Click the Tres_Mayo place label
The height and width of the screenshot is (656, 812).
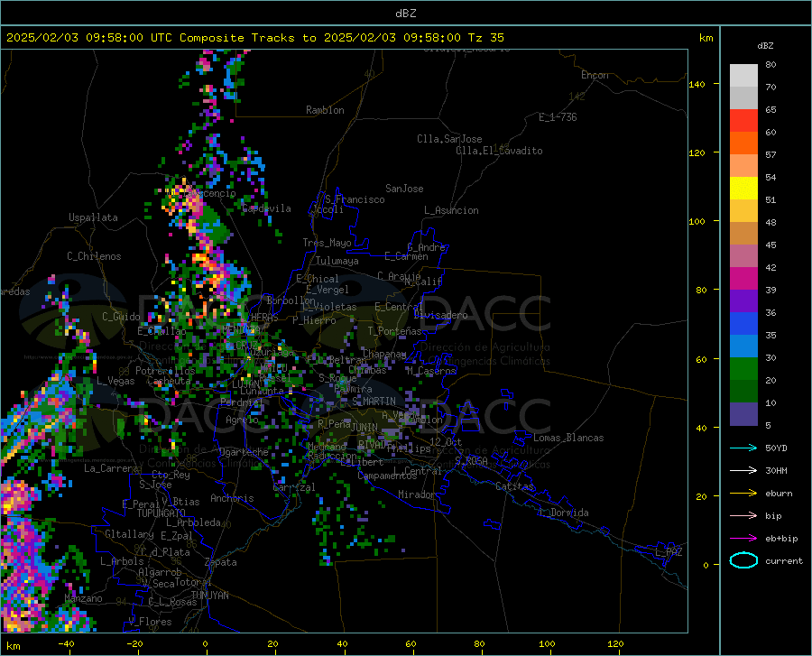tap(327, 243)
